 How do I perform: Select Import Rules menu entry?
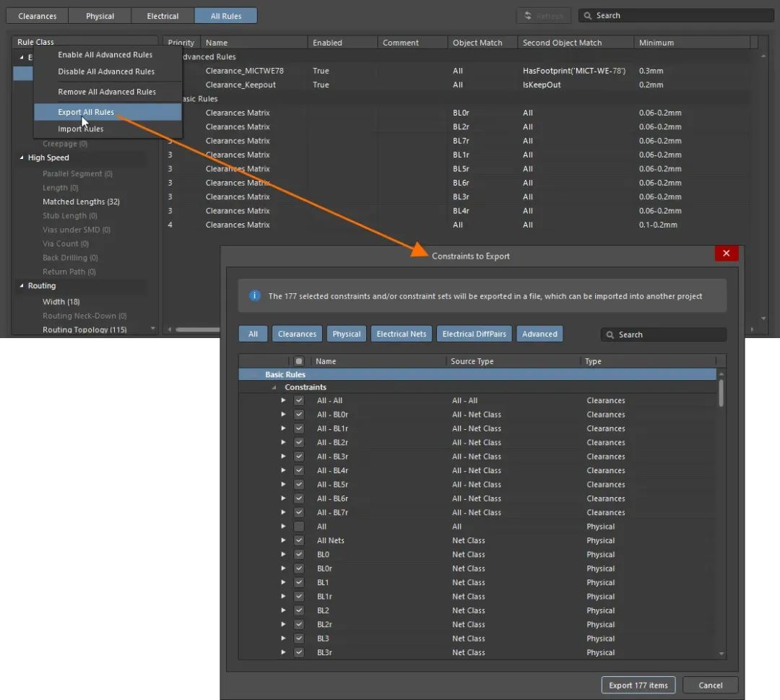point(108,129)
